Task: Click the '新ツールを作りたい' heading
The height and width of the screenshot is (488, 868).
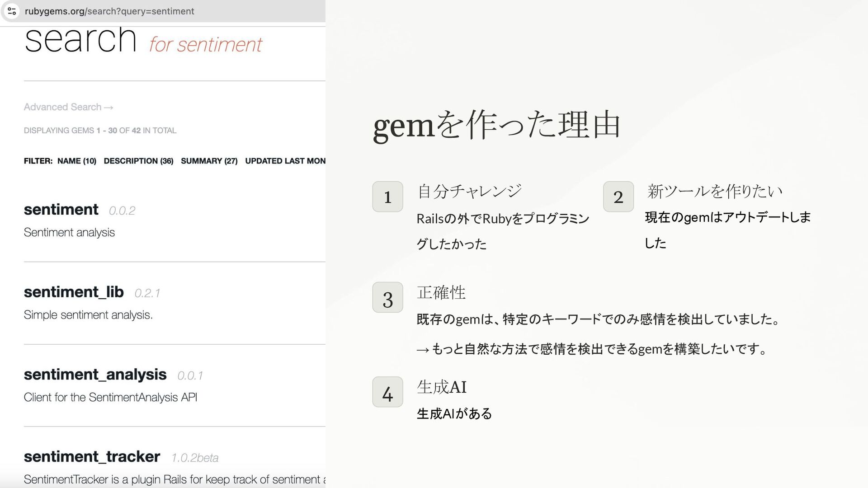Action: (x=714, y=191)
